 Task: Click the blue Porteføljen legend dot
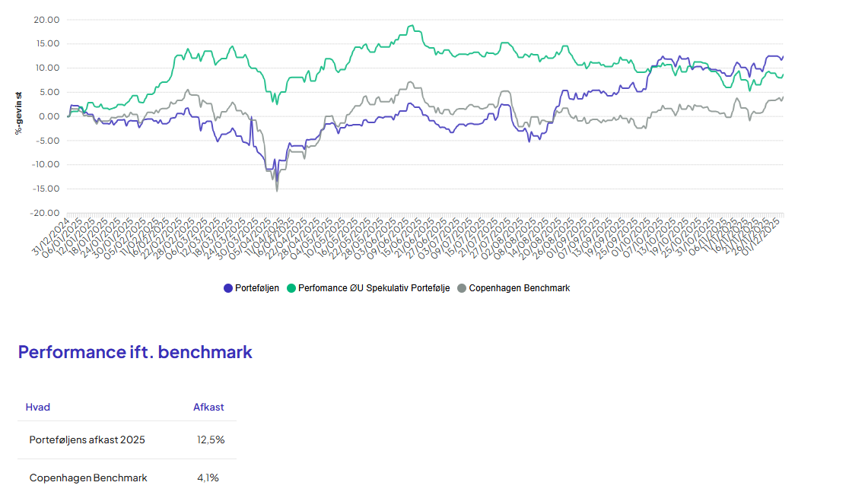(228, 288)
